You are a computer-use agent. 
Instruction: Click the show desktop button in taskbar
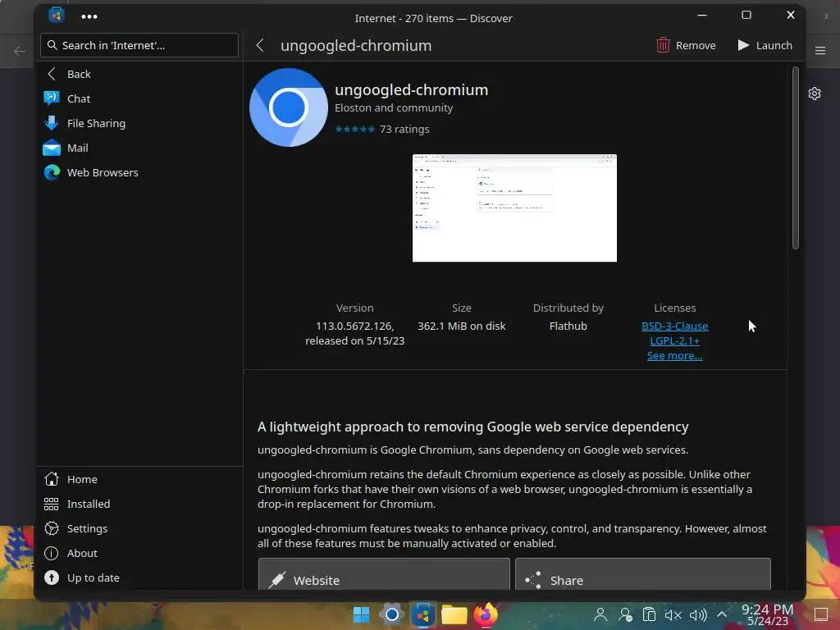820,614
